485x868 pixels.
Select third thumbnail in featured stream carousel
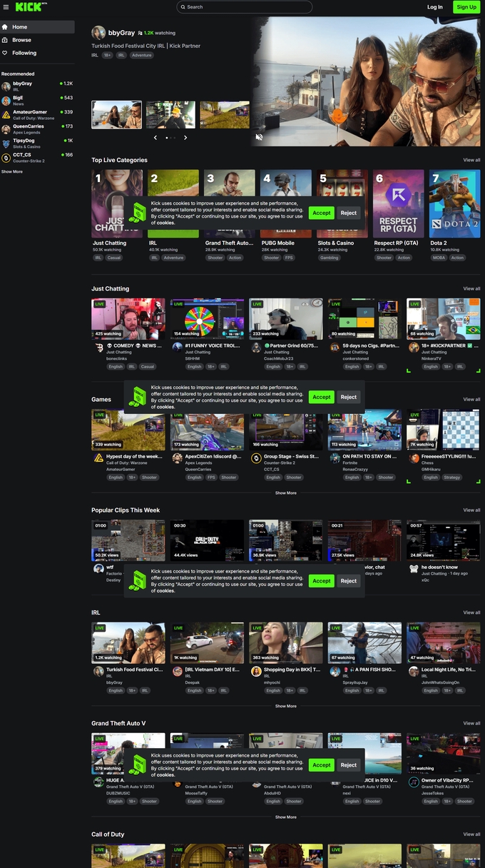tap(225, 115)
